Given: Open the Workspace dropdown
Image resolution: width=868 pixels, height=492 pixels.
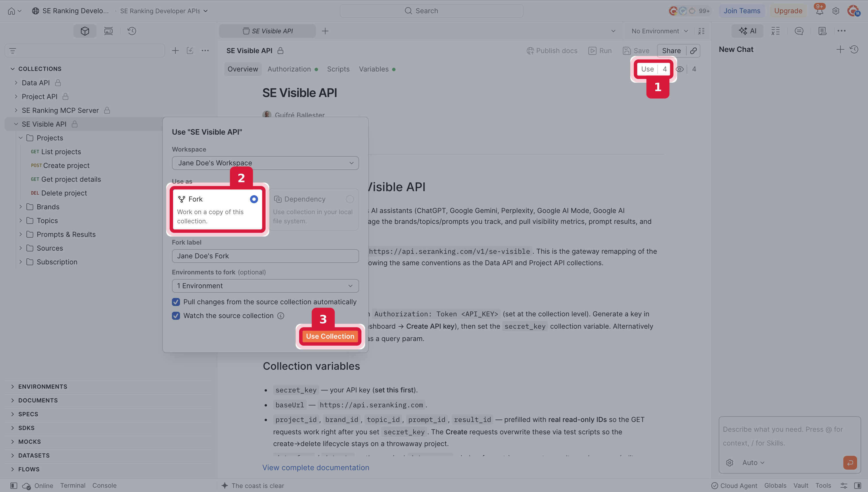Looking at the screenshot, I should (x=265, y=163).
